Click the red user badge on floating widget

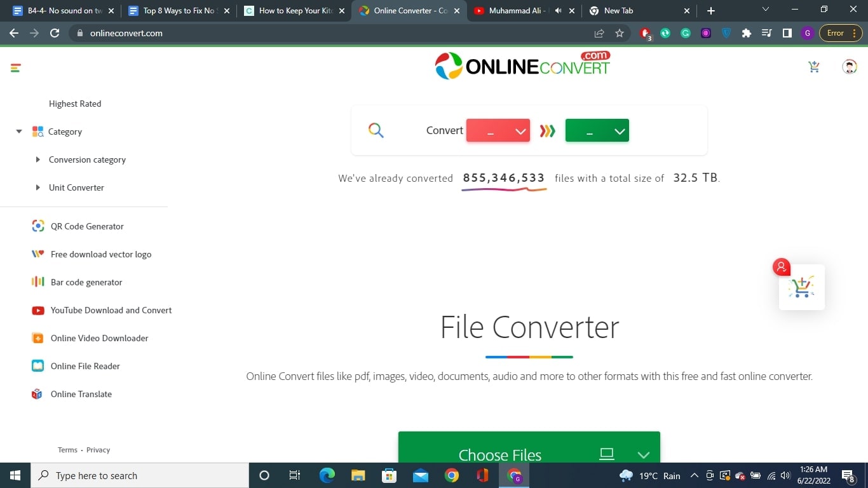pos(782,267)
